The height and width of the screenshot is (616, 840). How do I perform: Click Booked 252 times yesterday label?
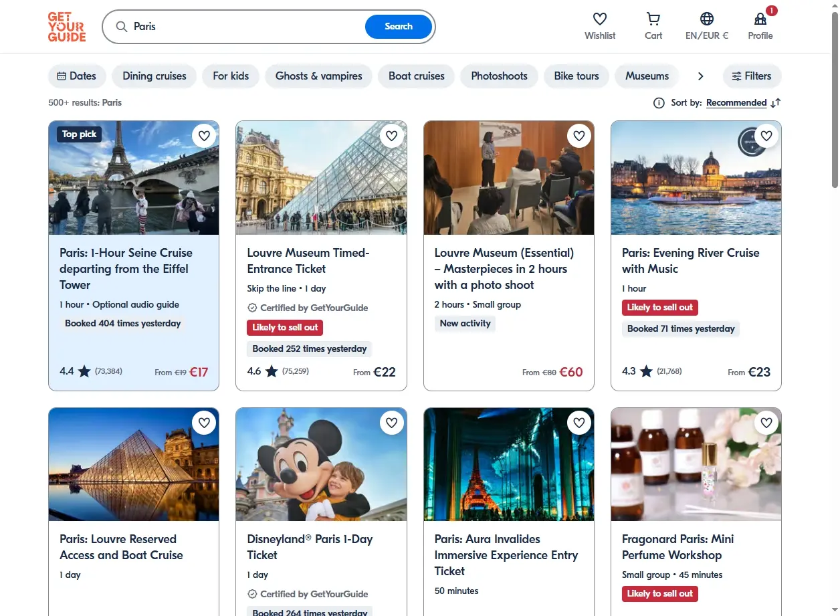(x=310, y=349)
